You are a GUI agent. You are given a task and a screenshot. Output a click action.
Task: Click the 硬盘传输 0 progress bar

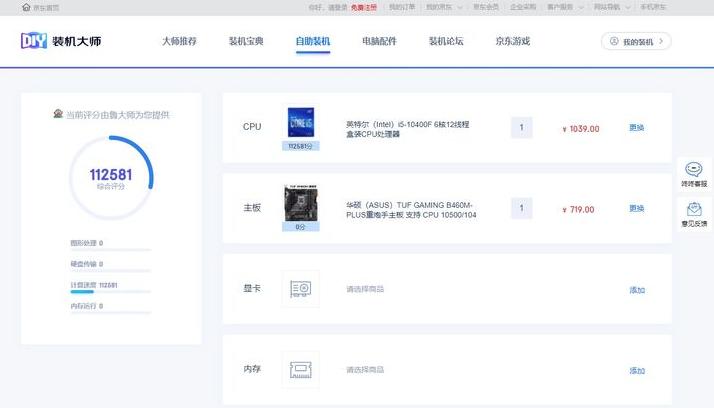(111, 270)
